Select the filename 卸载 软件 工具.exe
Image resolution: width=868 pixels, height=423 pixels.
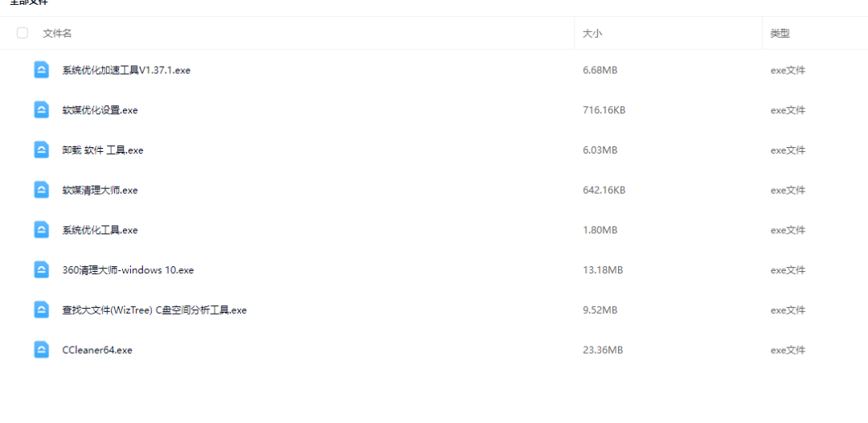[x=102, y=150]
